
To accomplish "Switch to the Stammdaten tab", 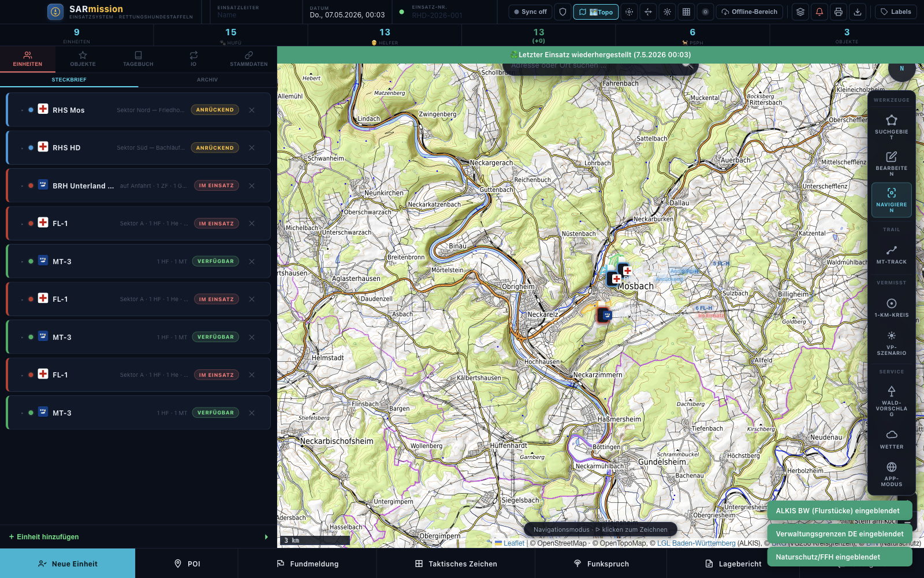I will click(x=249, y=59).
